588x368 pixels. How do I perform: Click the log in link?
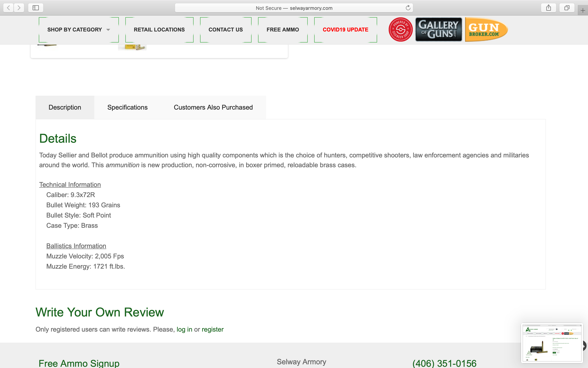184,329
